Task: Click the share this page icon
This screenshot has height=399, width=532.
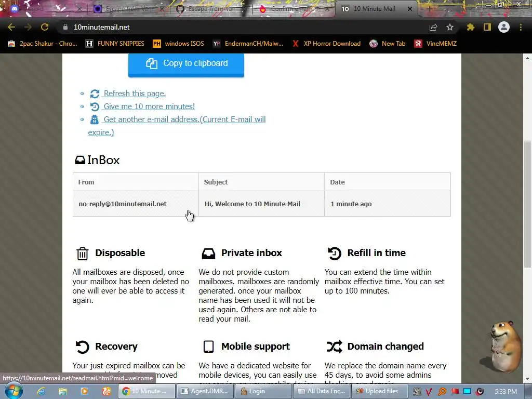Action: 433,27
